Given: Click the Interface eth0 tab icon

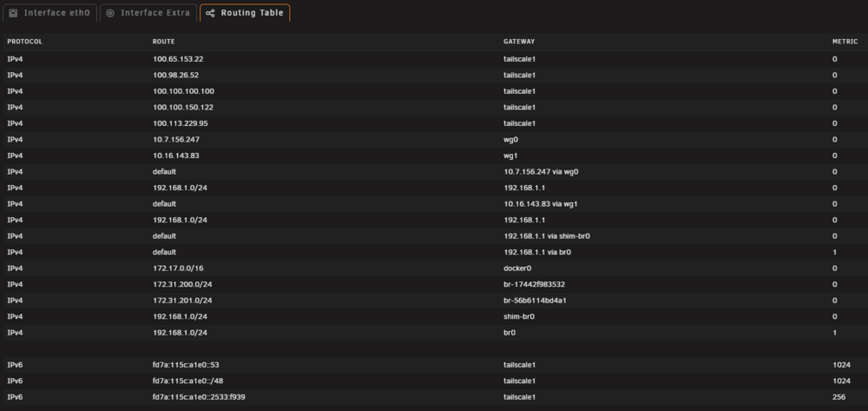Looking at the screenshot, I should tap(13, 13).
